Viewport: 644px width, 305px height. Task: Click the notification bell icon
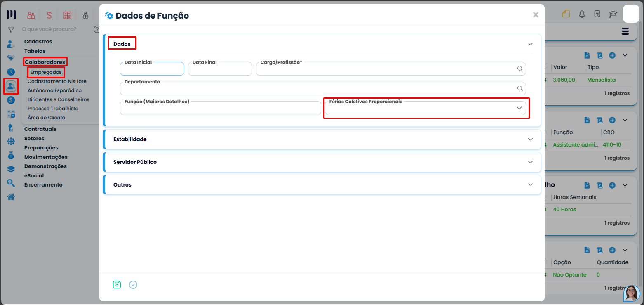582,14
